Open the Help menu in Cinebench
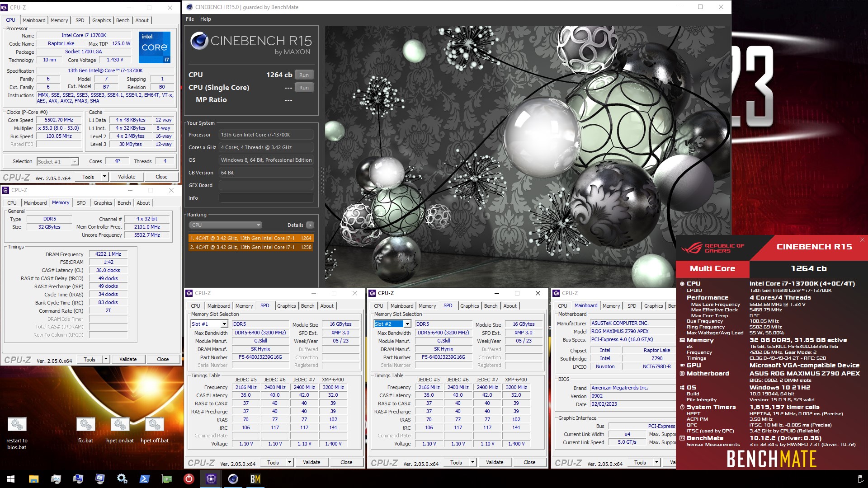The height and width of the screenshot is (488, 868). (206, 19)
